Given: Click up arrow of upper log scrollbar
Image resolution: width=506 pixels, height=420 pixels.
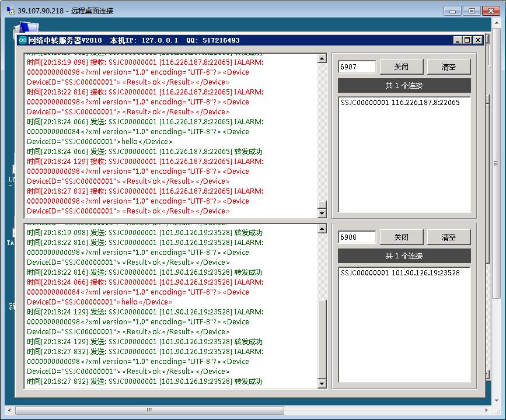Looking at the screenshot, I should click(x=322, y=58).
